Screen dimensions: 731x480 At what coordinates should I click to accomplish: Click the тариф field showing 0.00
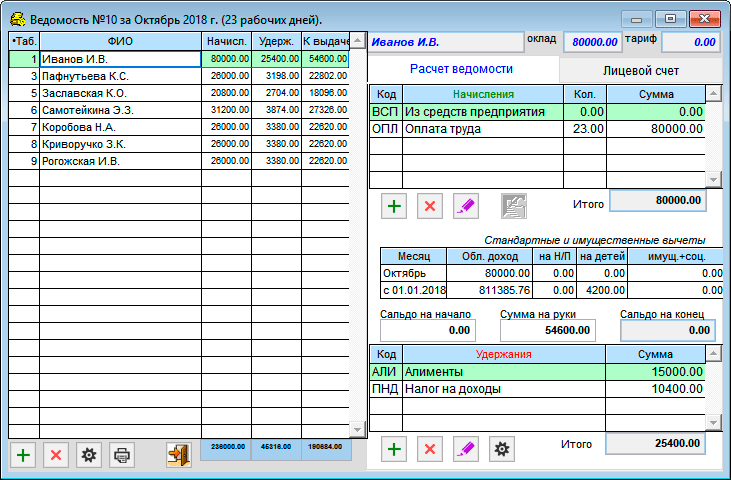[691, 42]
